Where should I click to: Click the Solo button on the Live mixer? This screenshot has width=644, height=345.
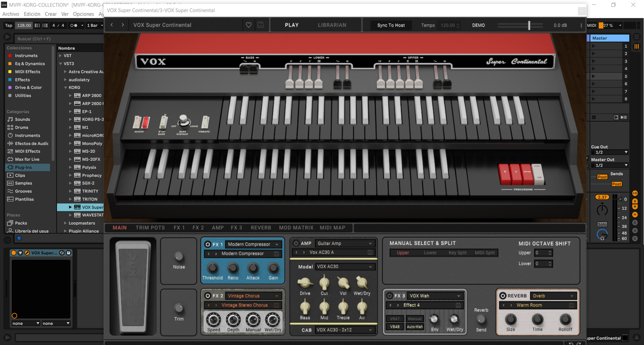[x=602, y=224]
